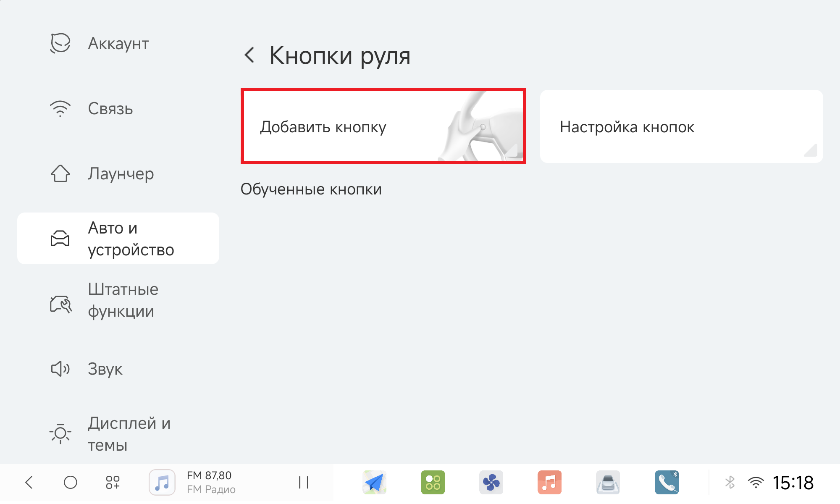Tap the home circle button in bottom bar

[x=70, y=482]
